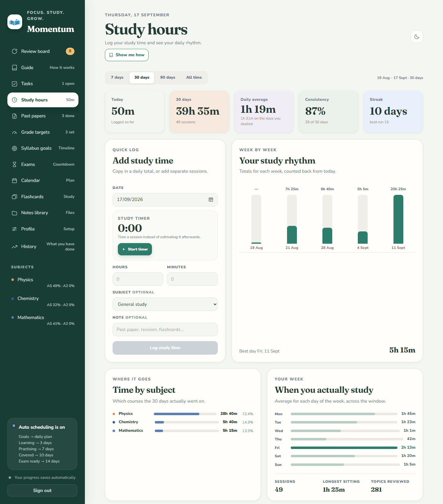Viewport: 443px width, 504px height.
Task: Focus the Minutes input field
Action: point(192,279)
